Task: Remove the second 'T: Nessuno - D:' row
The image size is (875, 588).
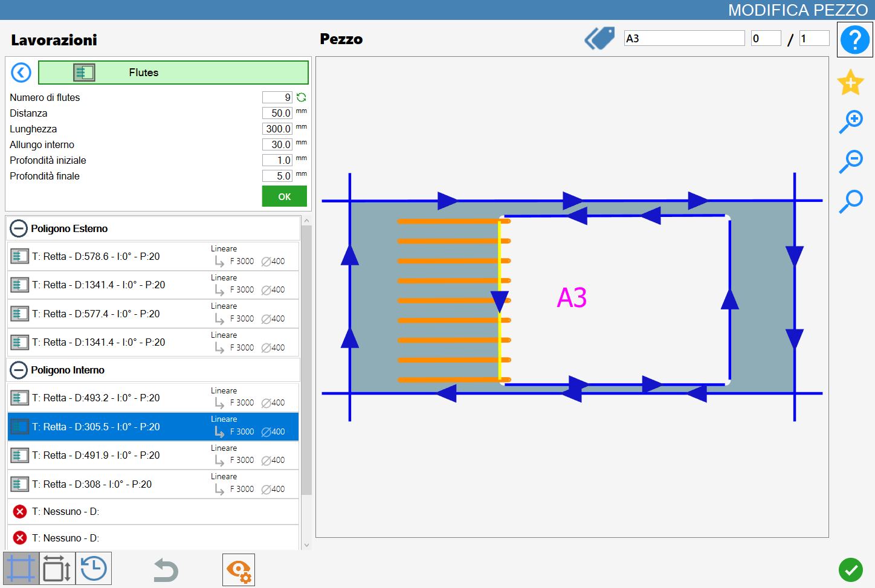Action: coord(20,538)
